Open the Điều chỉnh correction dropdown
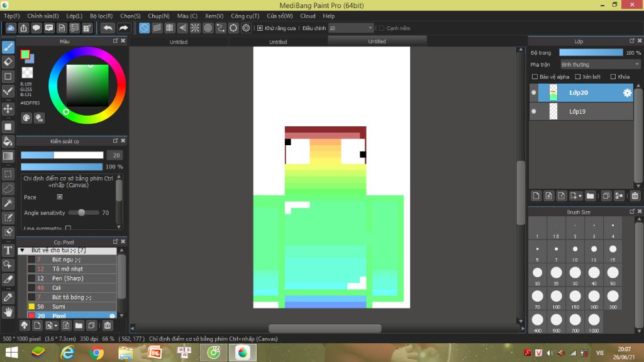Image resolution: width=644 pixels, height=362 pixels. pos(351,28)
